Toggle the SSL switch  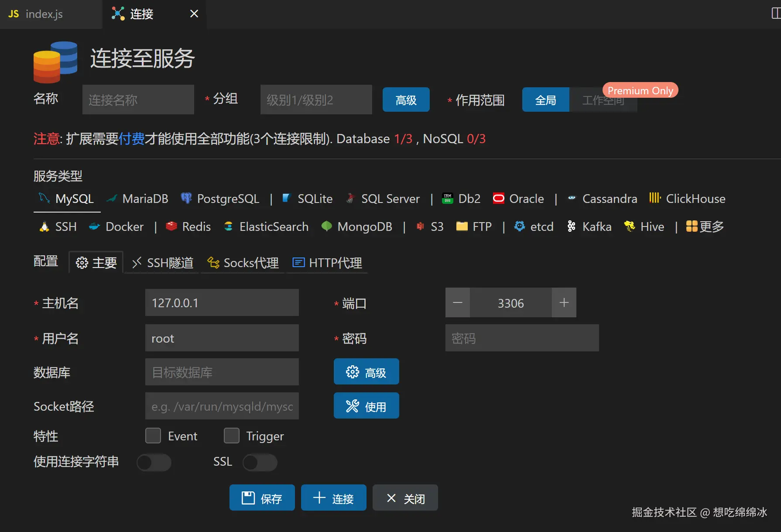pos(260,462)
